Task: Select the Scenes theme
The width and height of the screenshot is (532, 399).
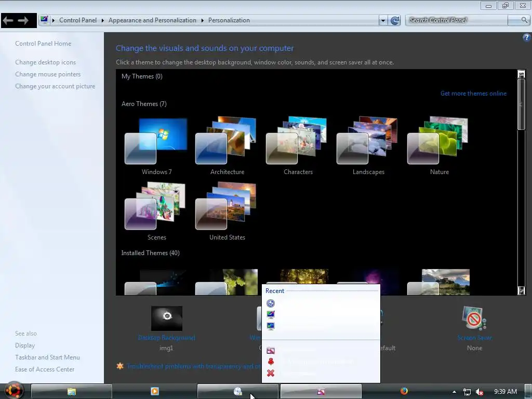Action: click(156, 211)
